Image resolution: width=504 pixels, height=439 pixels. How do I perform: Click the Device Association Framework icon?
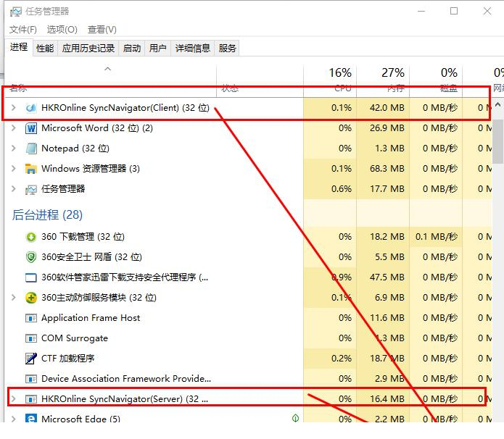click(31, 379)
